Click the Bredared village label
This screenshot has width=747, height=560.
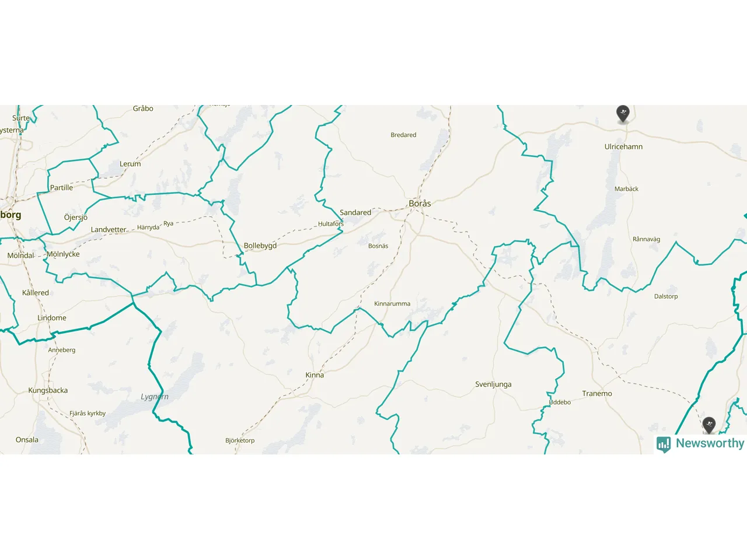coord(403,135)
